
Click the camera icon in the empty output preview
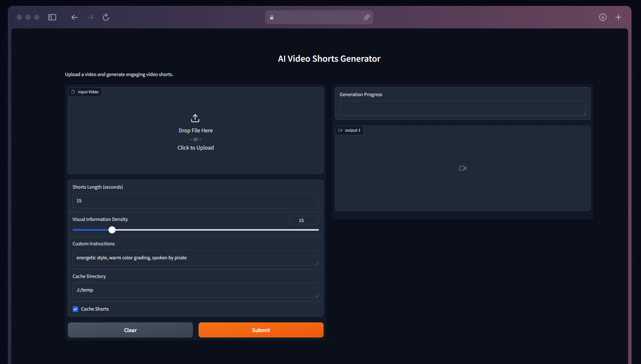[463, 168]
